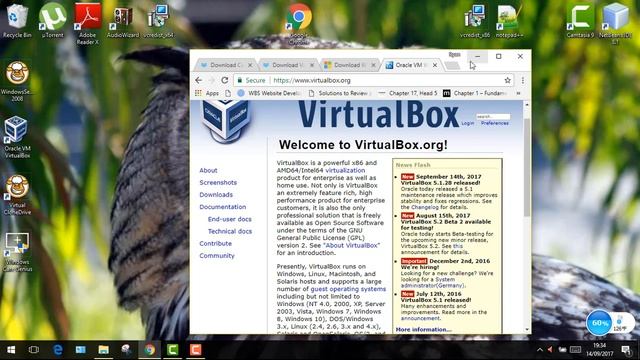Show hidden system tray icons
The height and width of the screenshot is (360, 640).
click(540, 350)
